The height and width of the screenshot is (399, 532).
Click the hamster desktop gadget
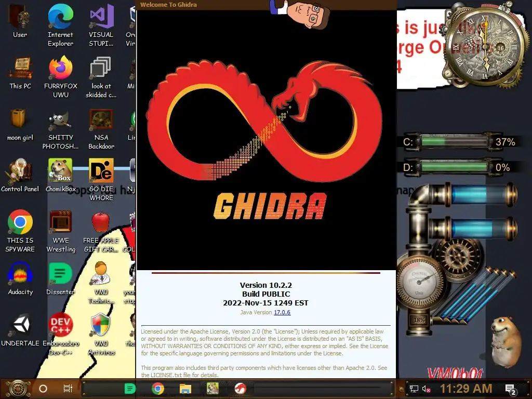coord(505,343)
